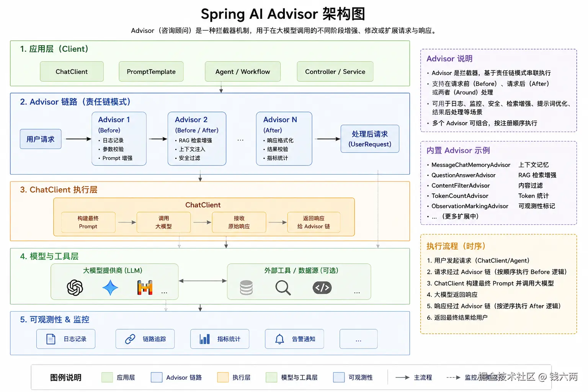Click the 模型与工具层 legend swatch

click(x=271, y=377)
